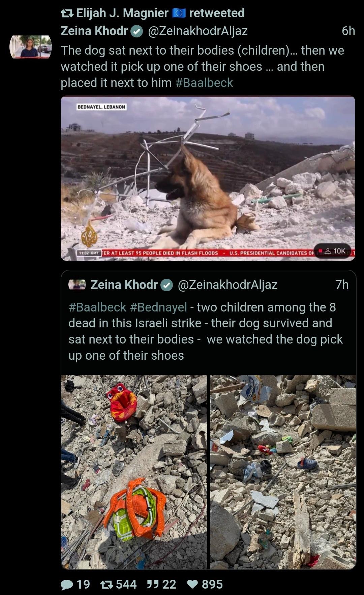Open Zeina Khodr's profile picture
364x595 pixels.
30,47
